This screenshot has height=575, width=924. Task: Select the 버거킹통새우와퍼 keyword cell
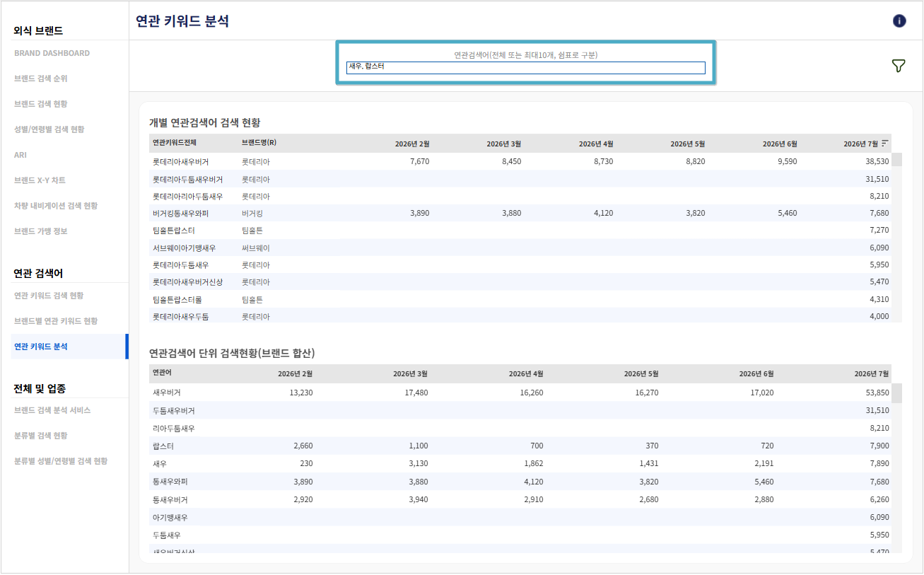tap(180, 213)
